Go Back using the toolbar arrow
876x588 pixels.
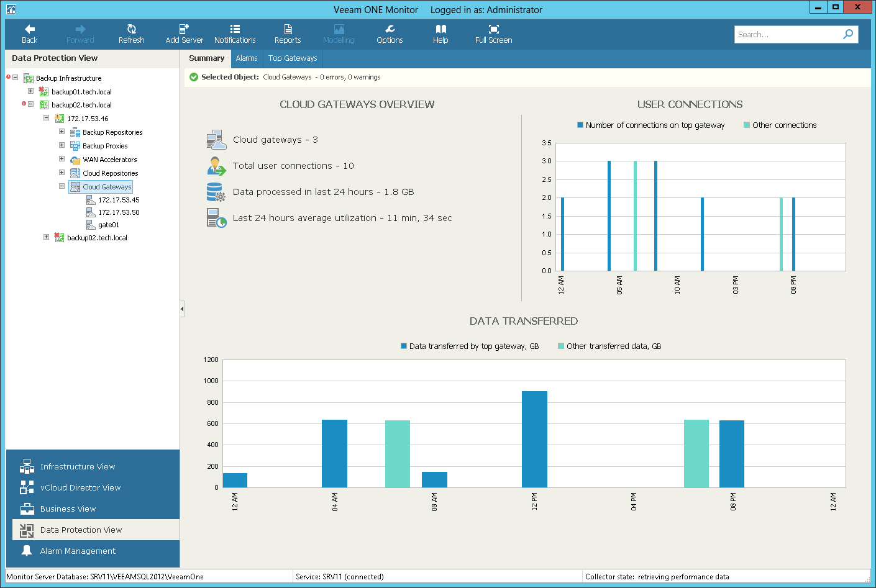[x=29, y=34]
